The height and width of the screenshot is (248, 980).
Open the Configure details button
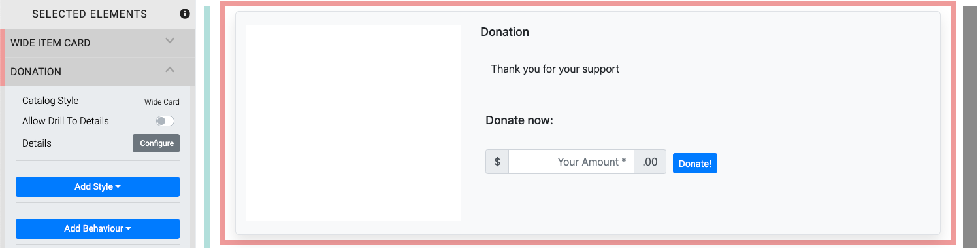coord(156,143)
